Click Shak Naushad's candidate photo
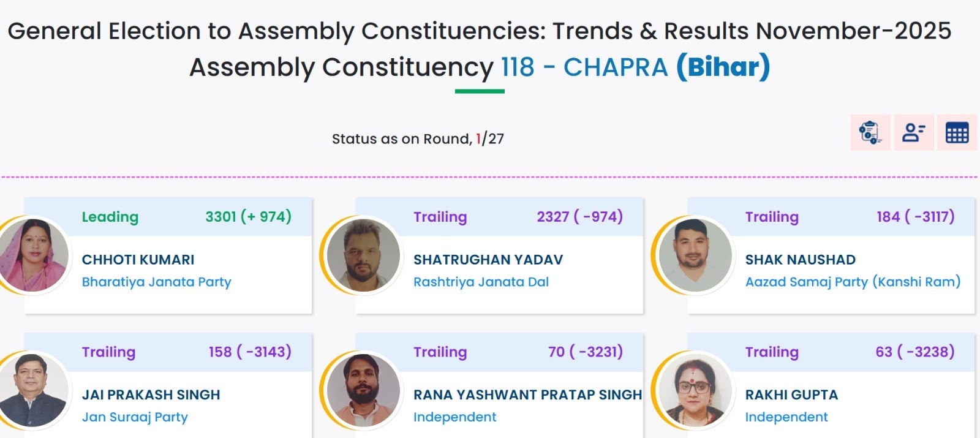The image size is (980, 438). point(695,255)
